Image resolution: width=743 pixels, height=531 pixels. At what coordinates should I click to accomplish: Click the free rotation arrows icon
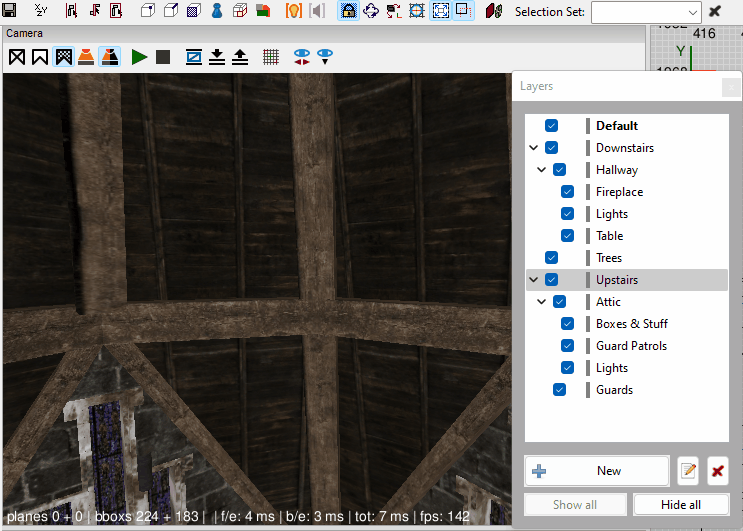pyautogui.click(x=371, y=10)
